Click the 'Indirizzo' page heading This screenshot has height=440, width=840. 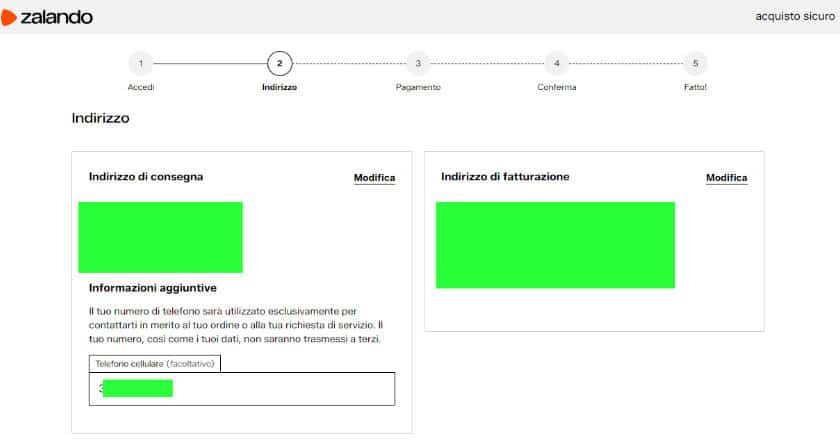pyautogui.click(x=101, y=118)
